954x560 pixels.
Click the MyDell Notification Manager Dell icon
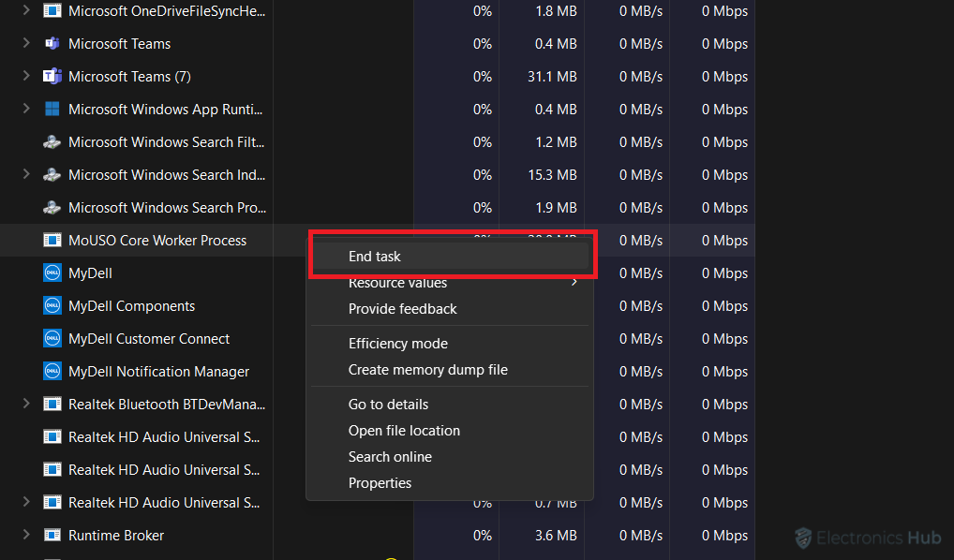(x=52, y=372)
